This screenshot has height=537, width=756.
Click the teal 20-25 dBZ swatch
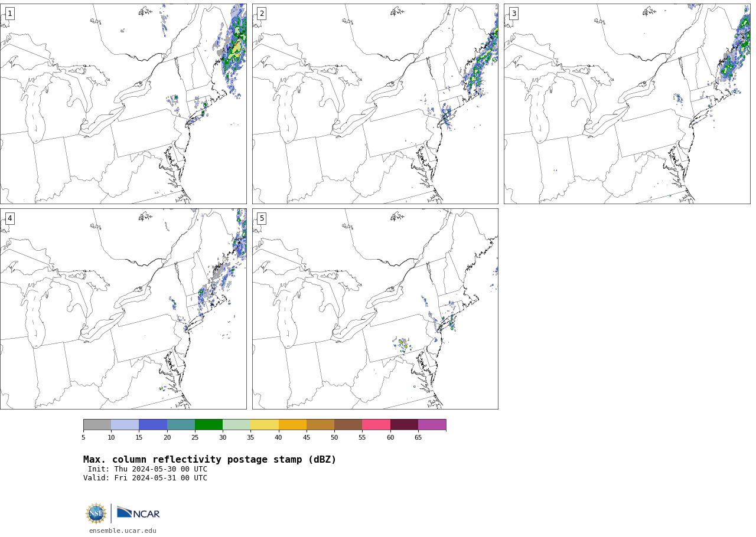click(x=181, y=425)
